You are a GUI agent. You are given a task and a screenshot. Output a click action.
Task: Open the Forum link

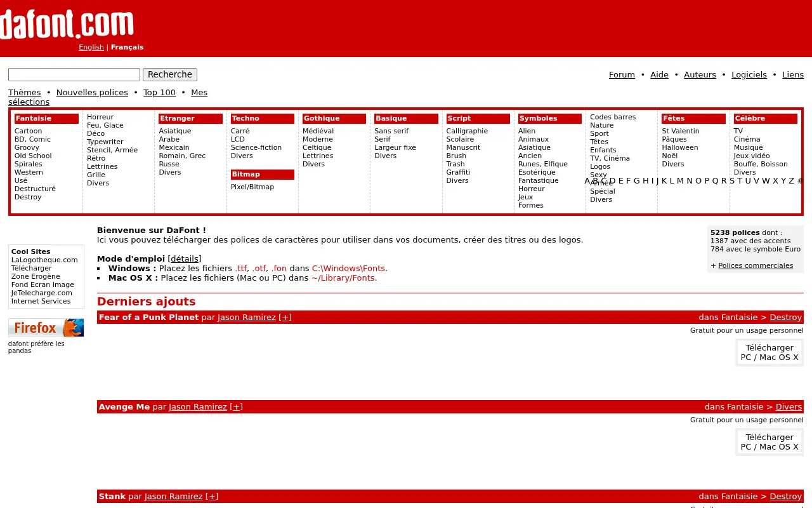point(622,75)
